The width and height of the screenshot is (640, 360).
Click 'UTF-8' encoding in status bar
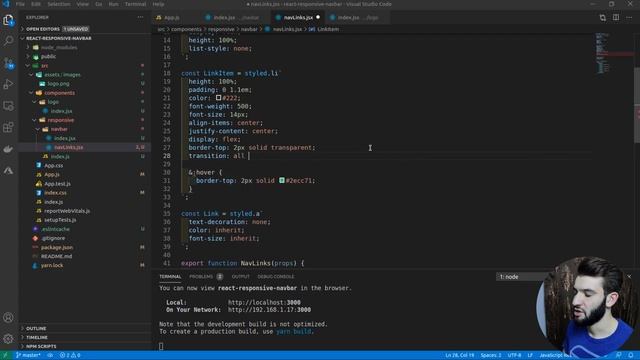[x=514, y=355]
